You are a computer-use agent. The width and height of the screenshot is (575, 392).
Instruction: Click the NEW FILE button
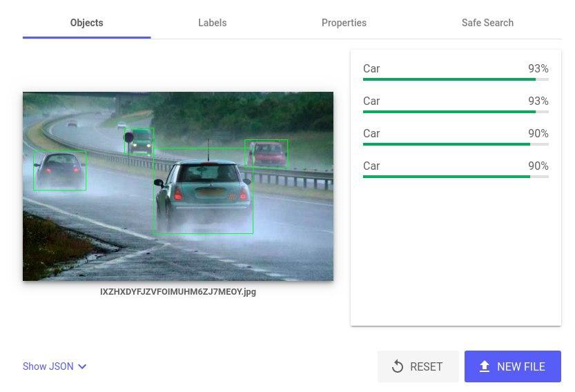coord(513,366)
